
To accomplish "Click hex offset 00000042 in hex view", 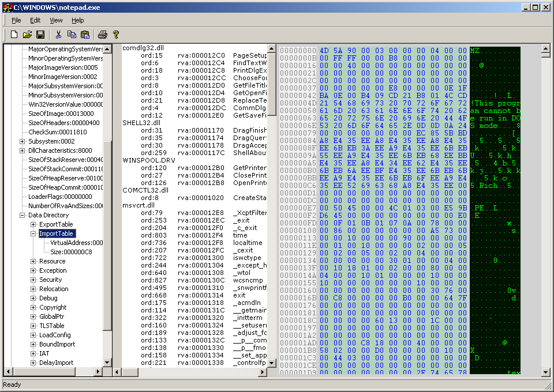I will click(x=298, y=95).
